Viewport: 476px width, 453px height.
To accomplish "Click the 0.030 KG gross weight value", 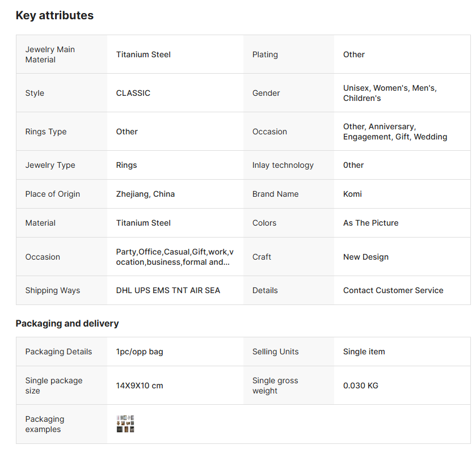I will click(361, 386).
